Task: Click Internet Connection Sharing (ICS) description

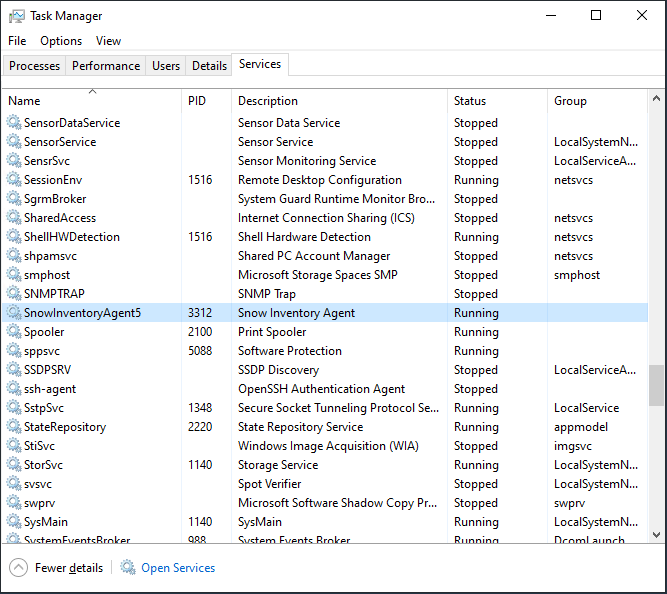Action: pos(326,218)
